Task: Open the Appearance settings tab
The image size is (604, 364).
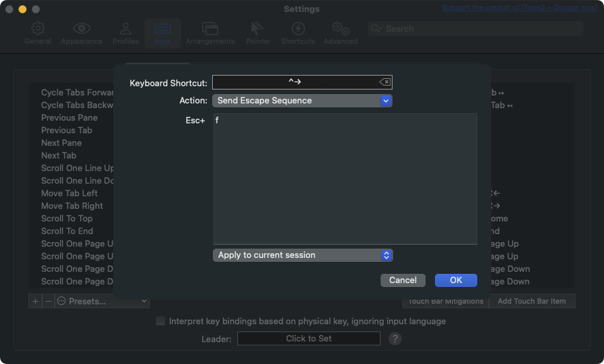Action: 82,34
